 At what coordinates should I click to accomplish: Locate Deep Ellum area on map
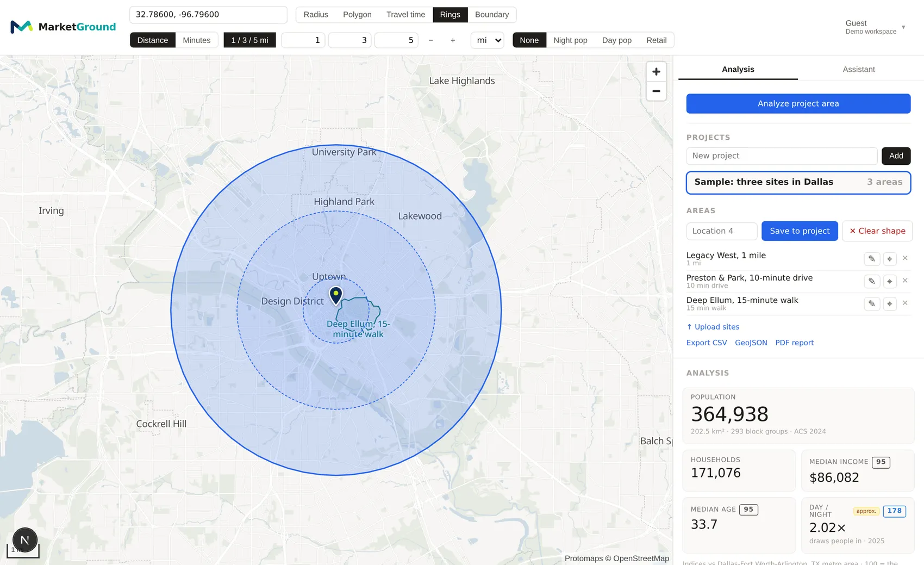tap(890, 303)
